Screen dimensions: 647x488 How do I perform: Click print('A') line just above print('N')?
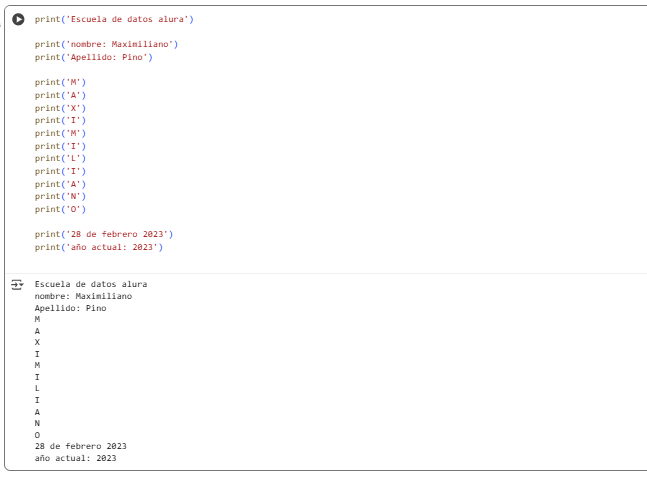(x=60, y=184)
